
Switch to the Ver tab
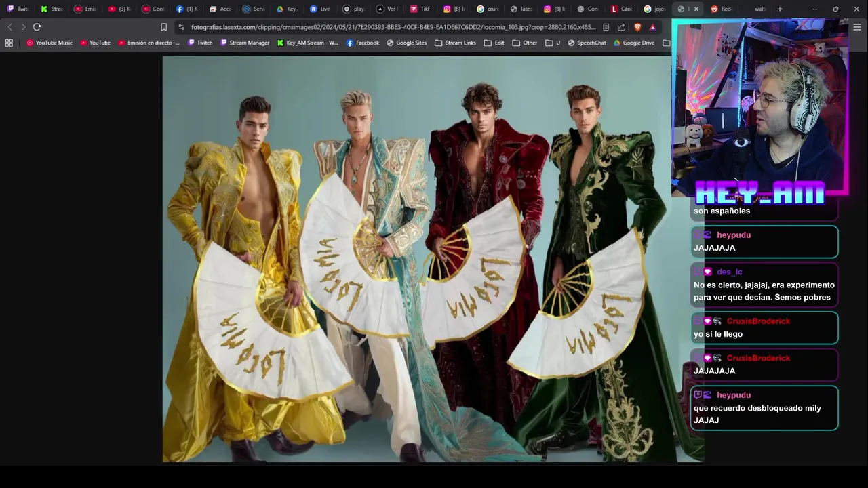pos(387,9)
